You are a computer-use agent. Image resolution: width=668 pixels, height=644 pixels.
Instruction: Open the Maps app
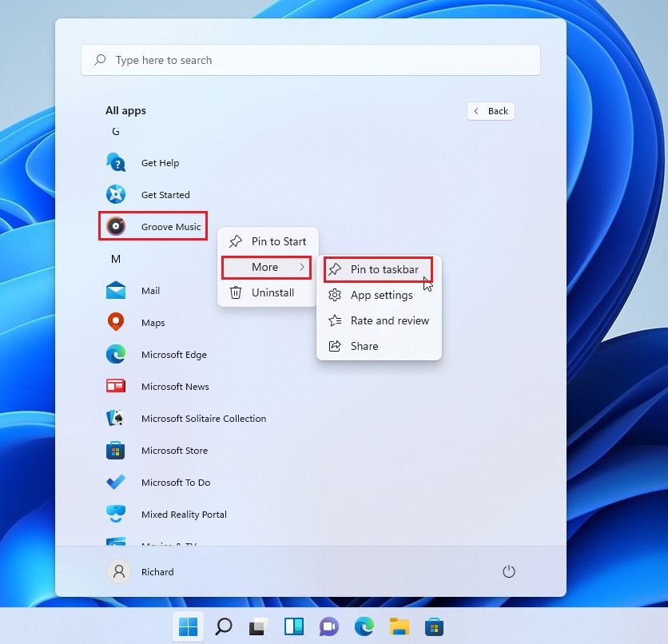coord(157,322)
